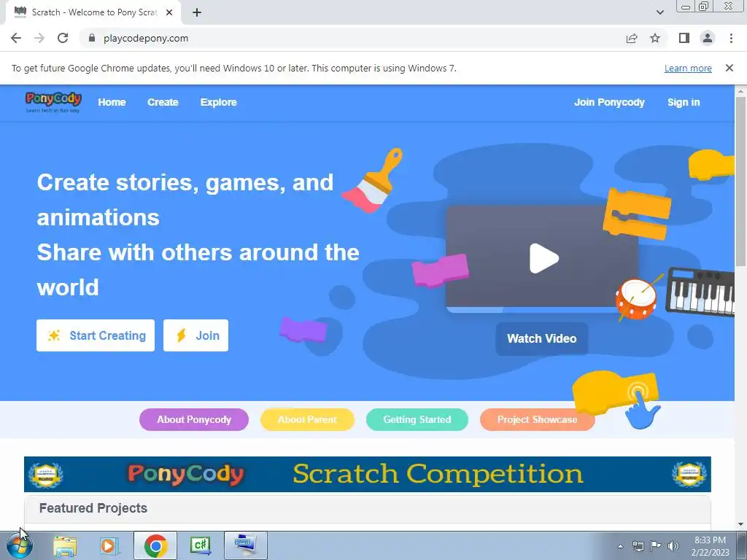Open the Home menu item
Viewport: 747px width, 560px height.
pos(112,102)
